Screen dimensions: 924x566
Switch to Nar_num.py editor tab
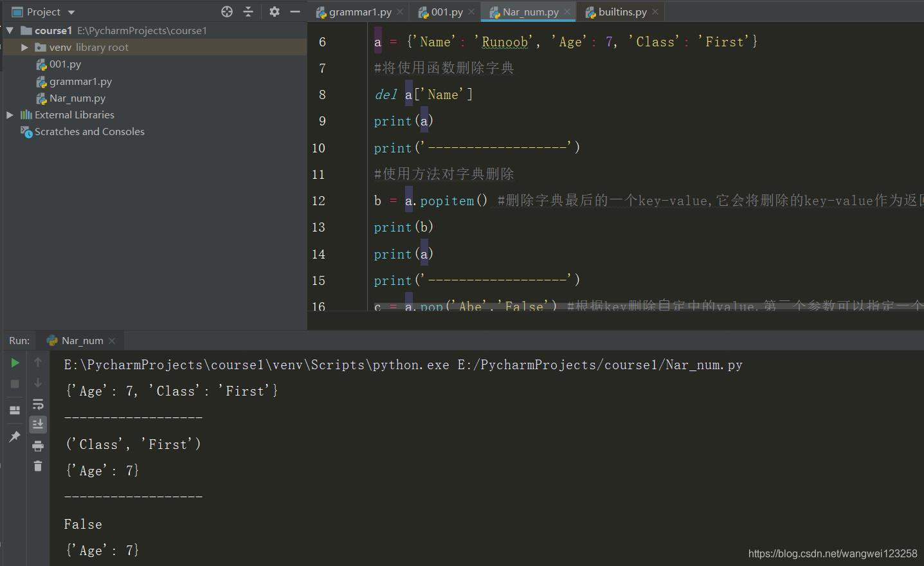pos(530,12)
